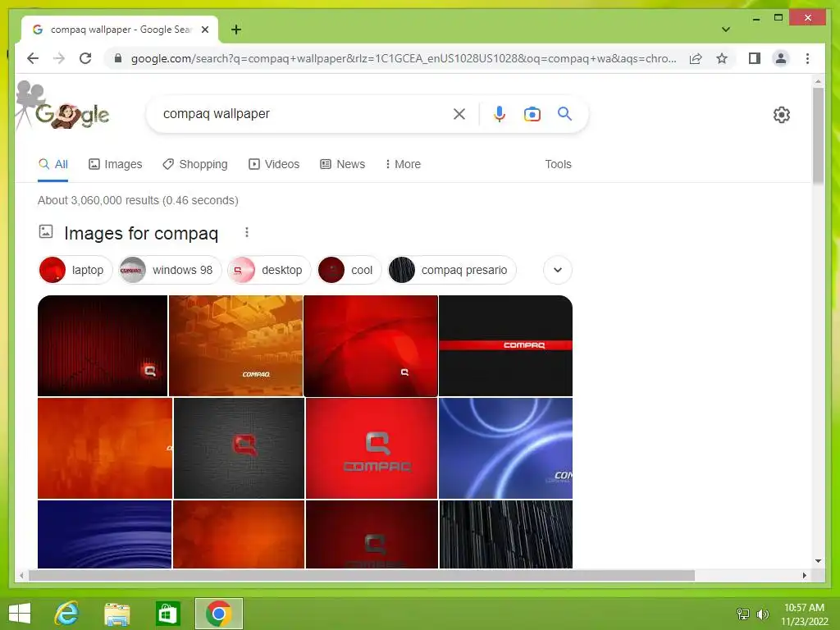Image resolution: width=840 pixels, height=630 pixels.
Task: Click the forward navigation arrow
Action: point(59,58)
